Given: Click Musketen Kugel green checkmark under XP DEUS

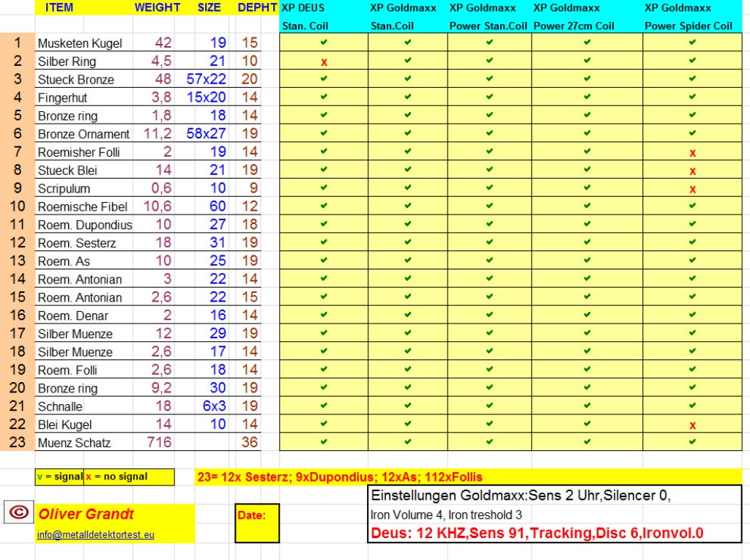Looking at the screenshot, I should tap(324, 42).
